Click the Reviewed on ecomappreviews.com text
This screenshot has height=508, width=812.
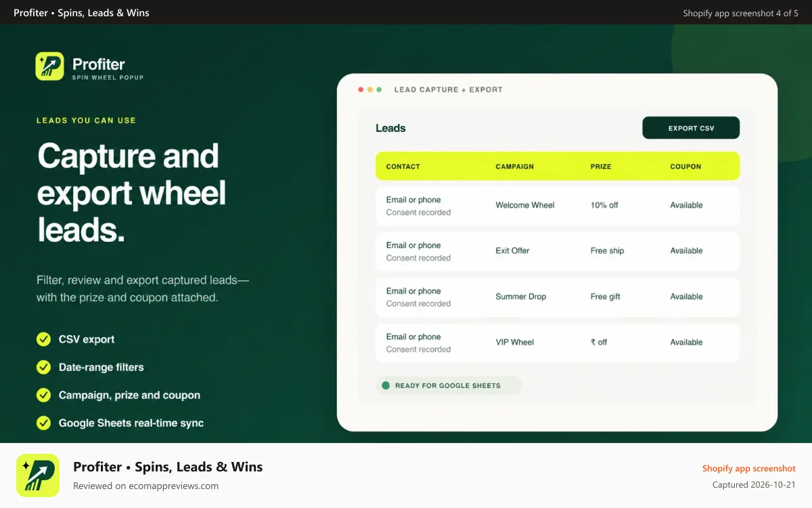point(145,486)
